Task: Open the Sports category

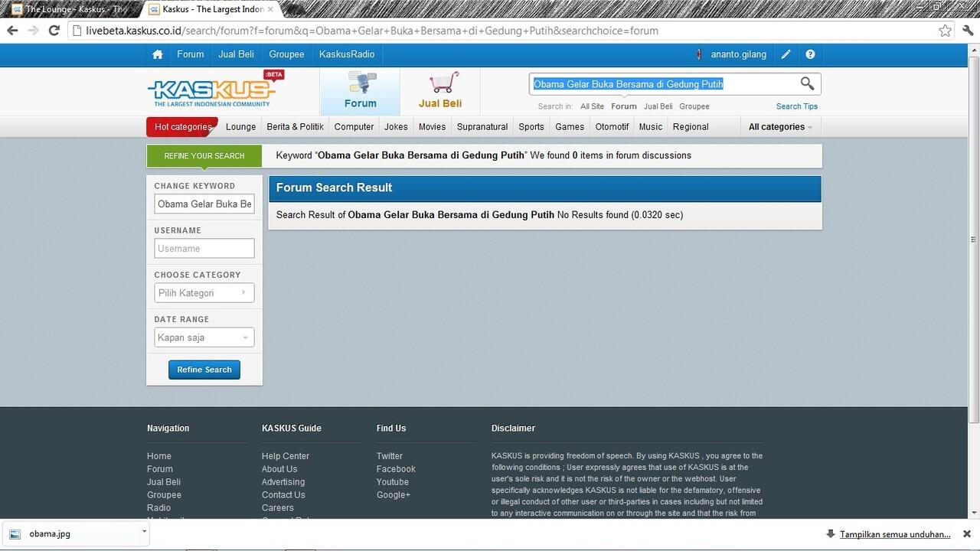Action: pyautogui.click(x=531, y=127)
